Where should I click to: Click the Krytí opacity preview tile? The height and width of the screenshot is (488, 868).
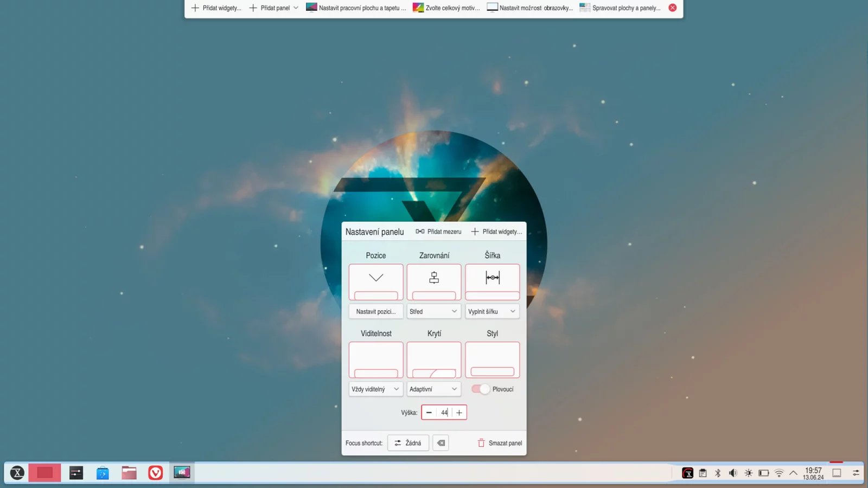tap(434, 359)
